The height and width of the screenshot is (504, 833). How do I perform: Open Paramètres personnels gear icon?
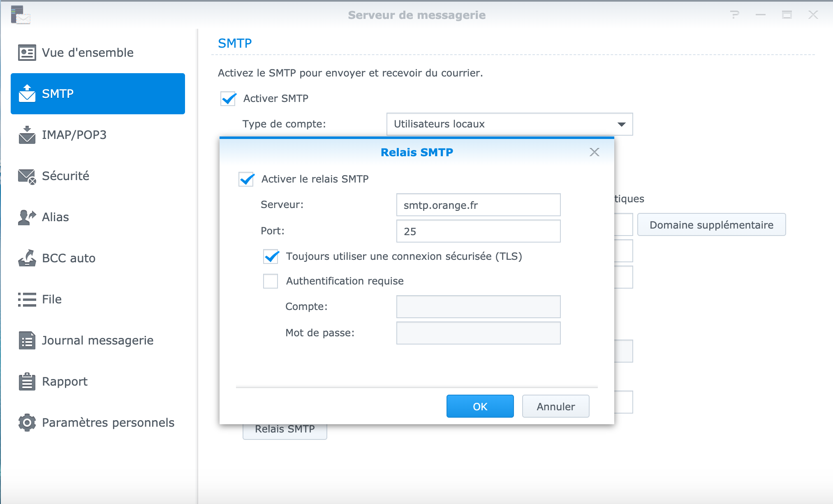pyautogui.click(x=27, y=423)
